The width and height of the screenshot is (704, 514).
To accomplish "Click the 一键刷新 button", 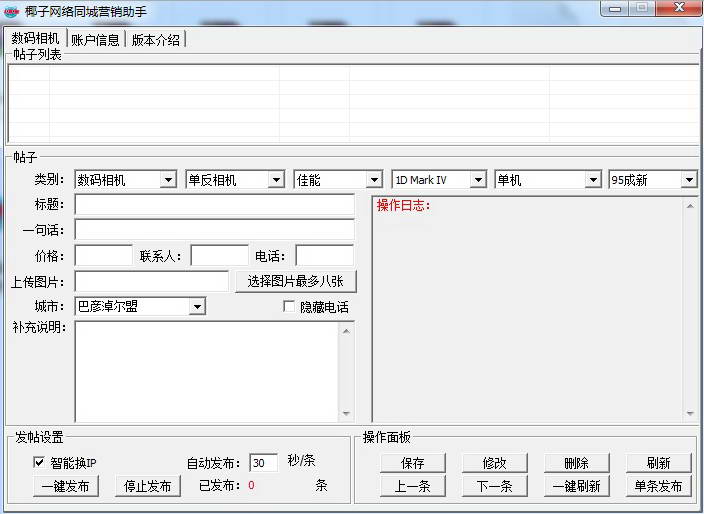I will [x=576, y=486].
